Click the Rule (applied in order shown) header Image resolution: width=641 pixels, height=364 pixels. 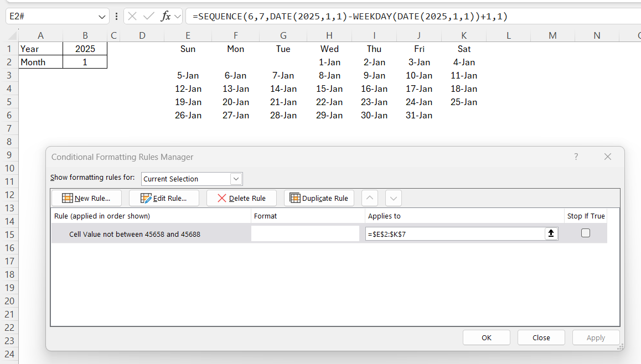(151, 216)
